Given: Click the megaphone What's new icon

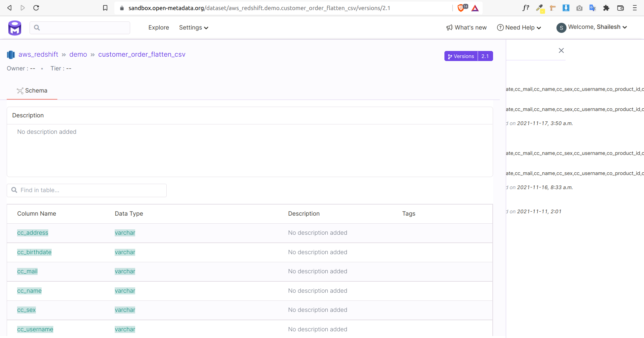Looking at the screenshot, I should 449,27.
